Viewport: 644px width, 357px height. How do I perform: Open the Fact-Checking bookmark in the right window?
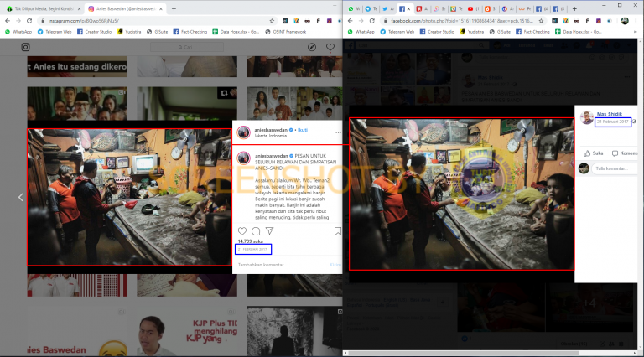532,32
